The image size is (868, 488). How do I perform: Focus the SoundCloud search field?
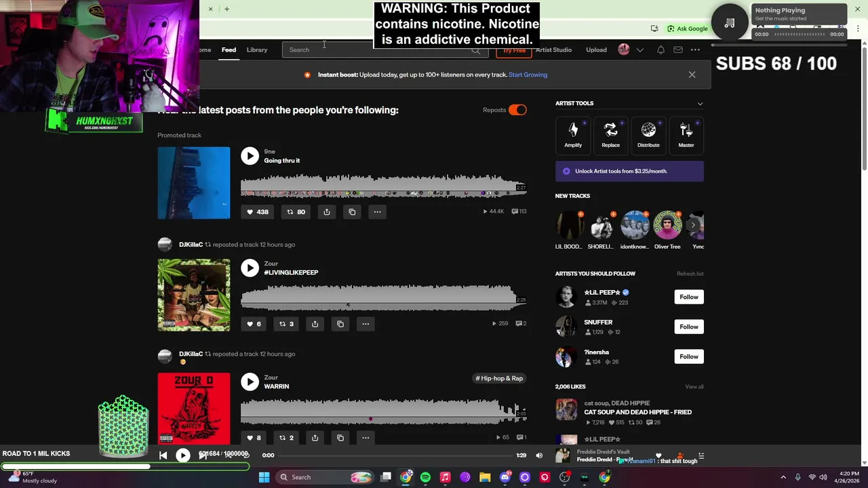(x=384, y=49)
